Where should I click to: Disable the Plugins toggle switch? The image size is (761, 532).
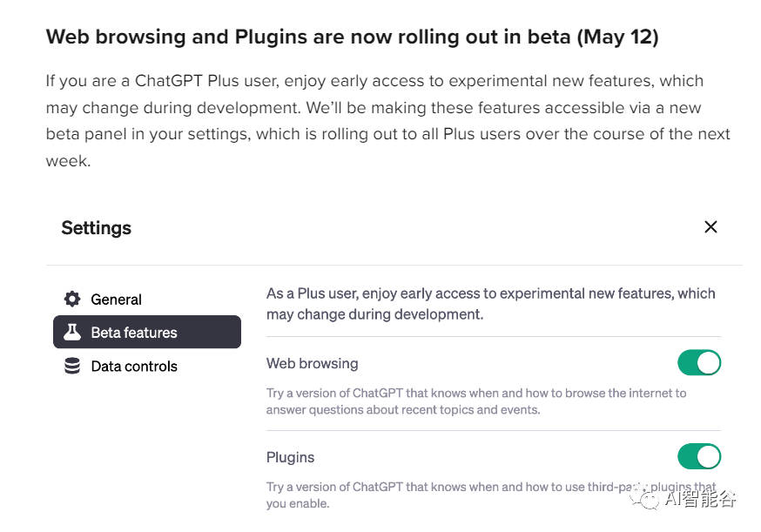coord(699,457)
